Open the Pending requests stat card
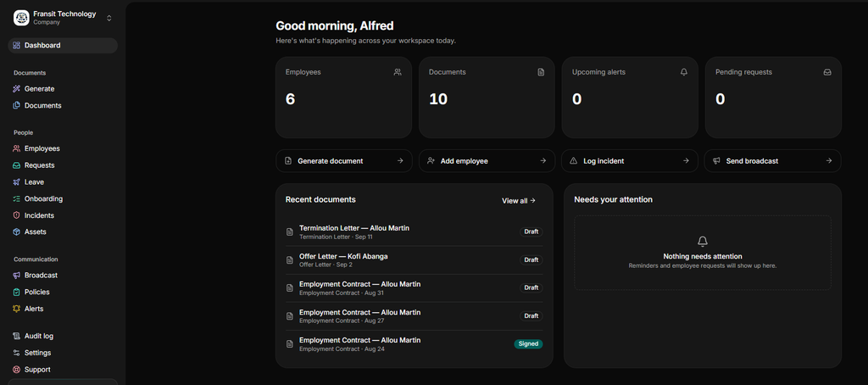The image size is (868, 385). click(x=773, y=98)
